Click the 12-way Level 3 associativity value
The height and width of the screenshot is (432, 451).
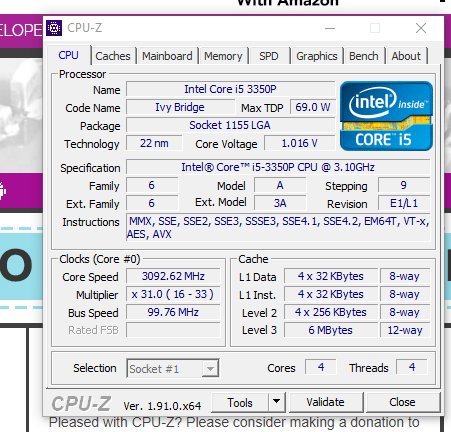(x=405, y=330)
